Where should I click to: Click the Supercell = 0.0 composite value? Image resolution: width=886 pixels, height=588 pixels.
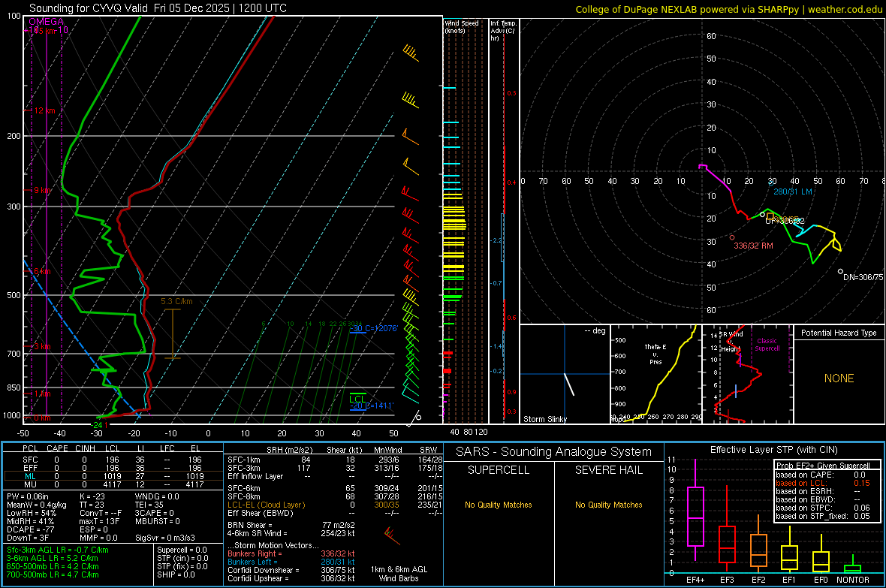(x=182, y=550)
